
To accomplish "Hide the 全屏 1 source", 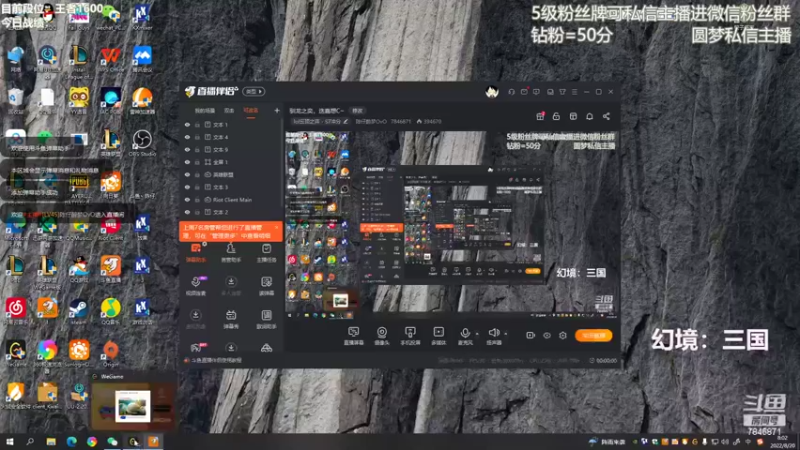I will pyautogui.click(x=187, y=162).
